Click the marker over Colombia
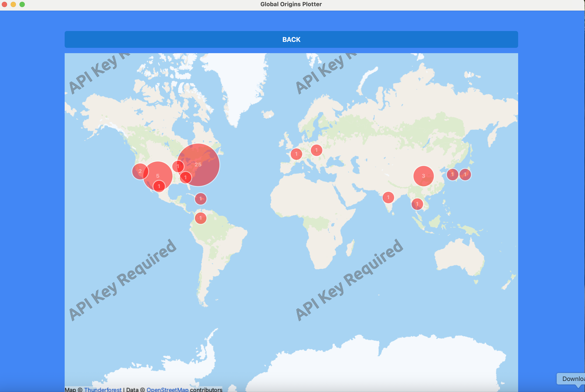The height and width of the screenshot is (392, 585). (x=200, y=218)
